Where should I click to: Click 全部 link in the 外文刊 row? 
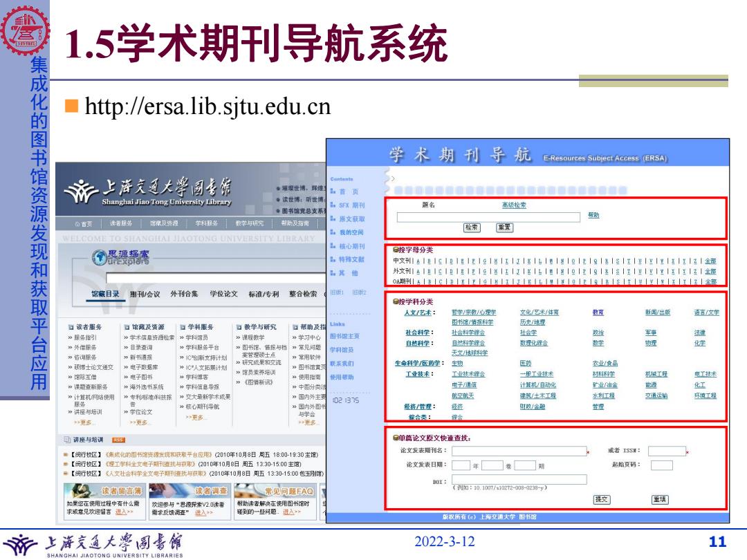click(711, 272)
